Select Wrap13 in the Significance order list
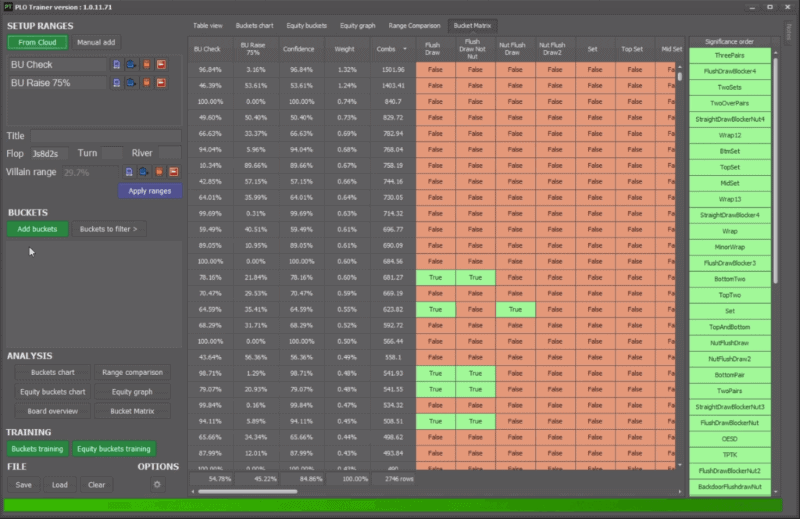 tap(730, 199)
